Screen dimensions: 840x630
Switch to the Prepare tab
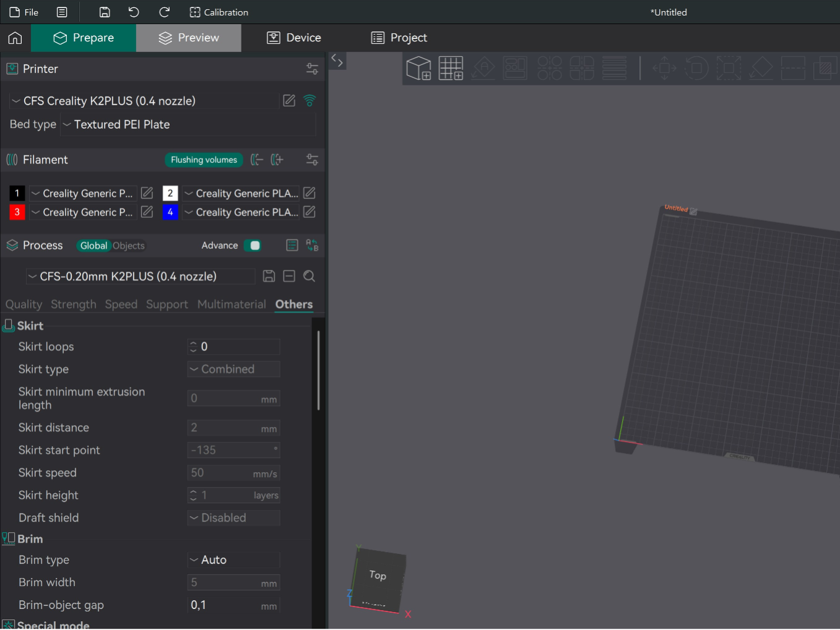coord(84,38)
